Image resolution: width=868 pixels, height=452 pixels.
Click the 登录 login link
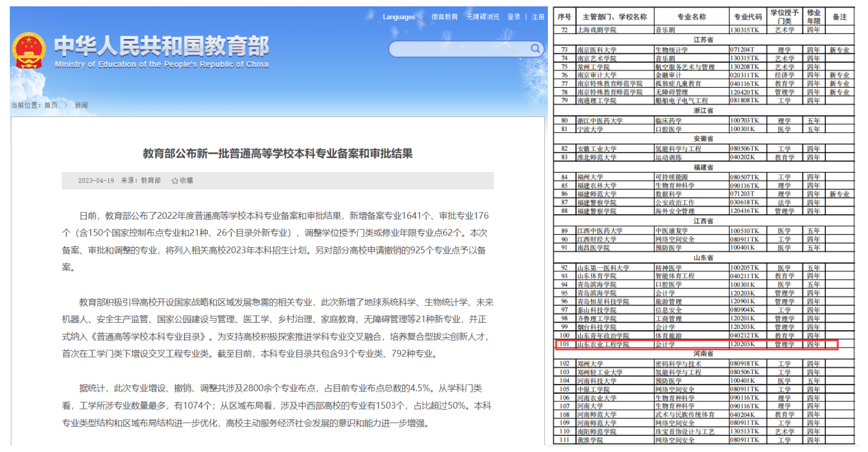(514, 17)
